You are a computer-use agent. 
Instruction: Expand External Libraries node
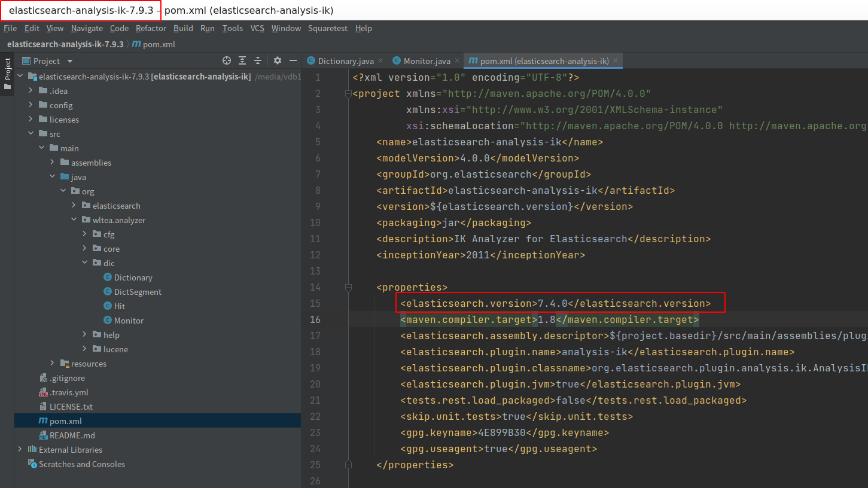pos(20,450)
